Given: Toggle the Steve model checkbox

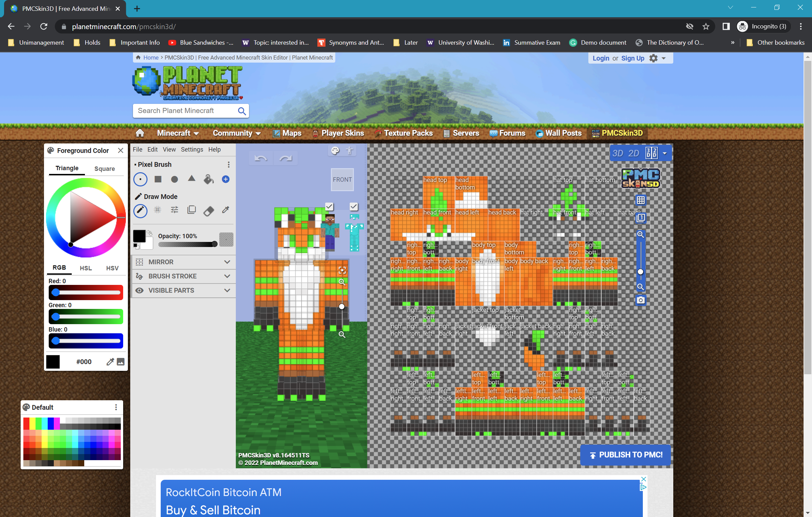Looking at the screenshot, I should [329, 206].
